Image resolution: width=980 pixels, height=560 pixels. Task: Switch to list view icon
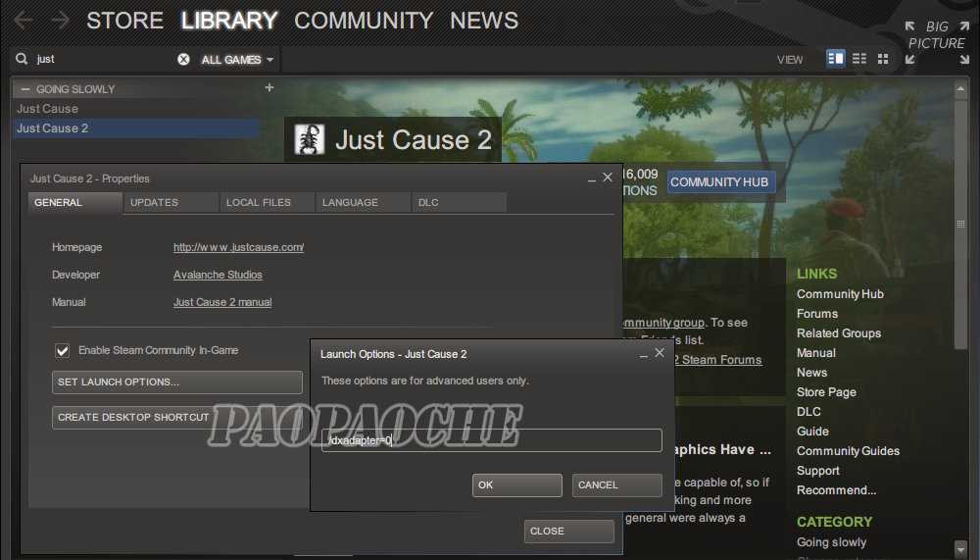pyautogui.click(x=859, y=59)
